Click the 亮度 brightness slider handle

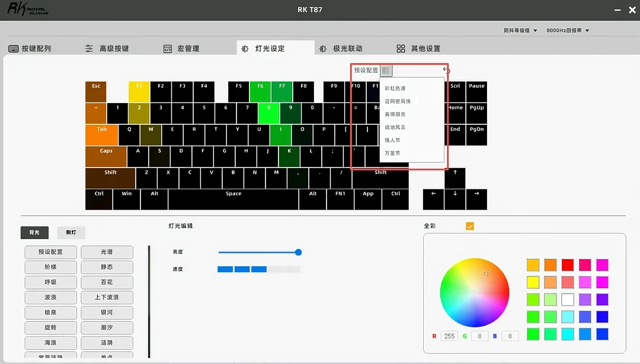(298, 252)
